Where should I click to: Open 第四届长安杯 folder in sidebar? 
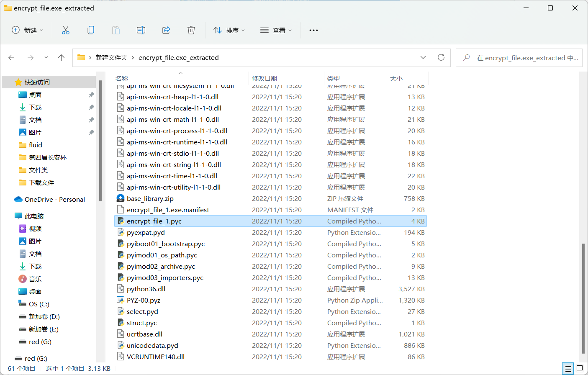pos(48,157)
